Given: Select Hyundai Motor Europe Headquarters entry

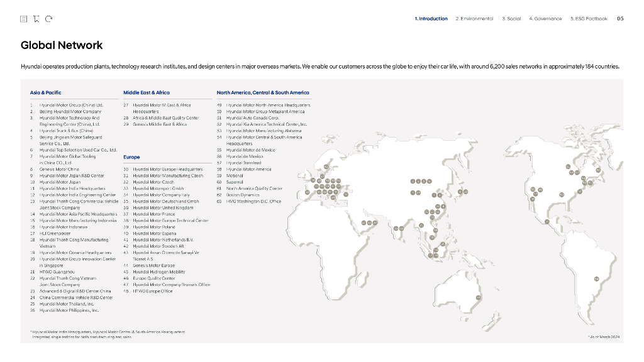Looking at the screenshot, I should click(x=167, y=170).
